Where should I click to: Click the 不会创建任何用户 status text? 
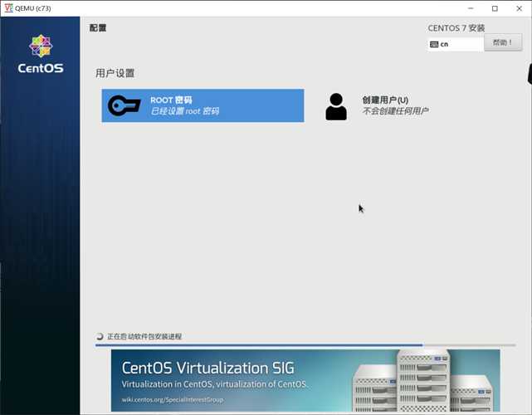tap(395, 111)
